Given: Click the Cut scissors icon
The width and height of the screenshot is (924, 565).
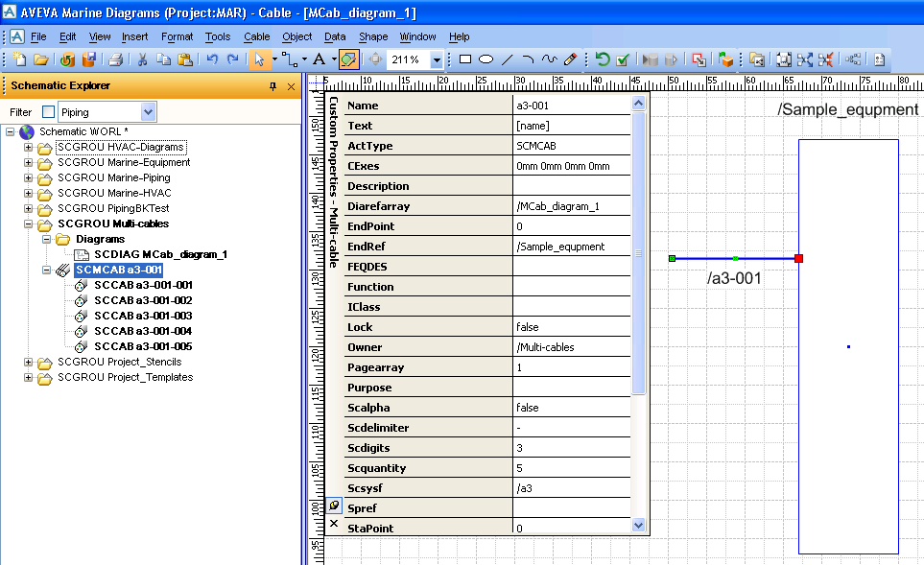Looking at the screenshot, I should 142,59.
